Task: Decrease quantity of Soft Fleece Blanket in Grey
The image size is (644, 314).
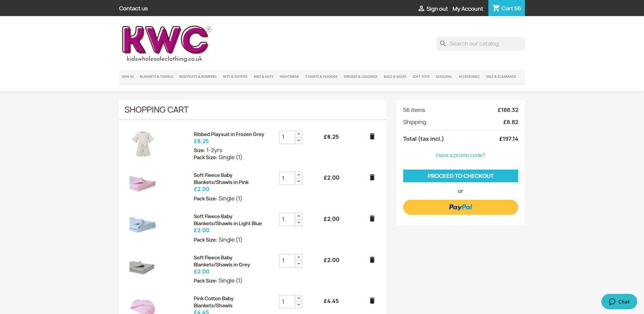Action: pyautogui.click(x=299, y=264)
